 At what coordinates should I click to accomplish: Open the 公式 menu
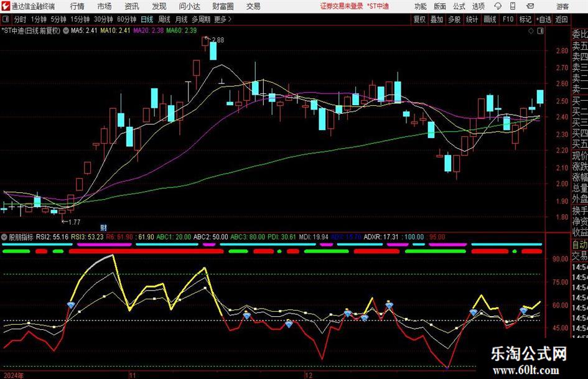tap(459, 6)
